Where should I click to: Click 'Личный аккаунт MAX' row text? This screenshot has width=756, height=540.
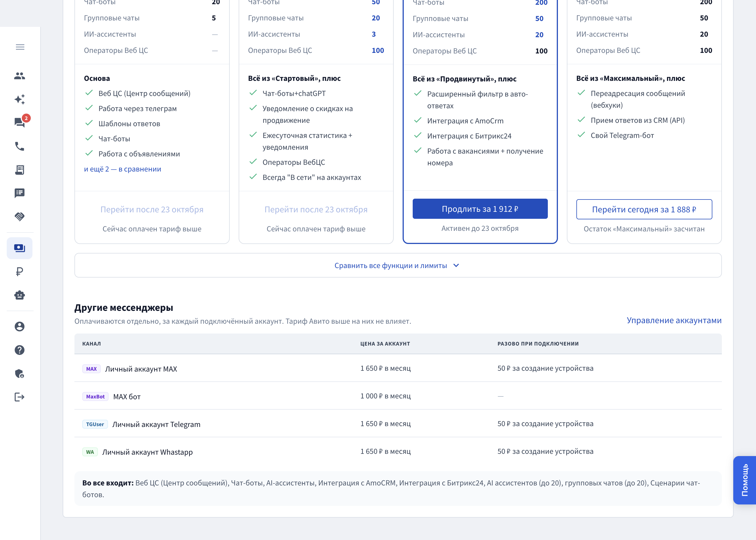[x=141, y=369]
